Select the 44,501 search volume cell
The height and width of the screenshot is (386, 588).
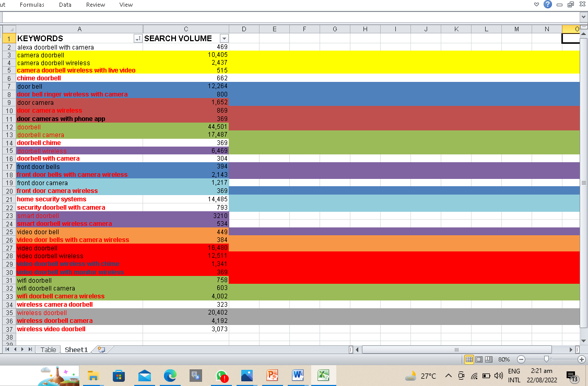[x=186, y=127]
